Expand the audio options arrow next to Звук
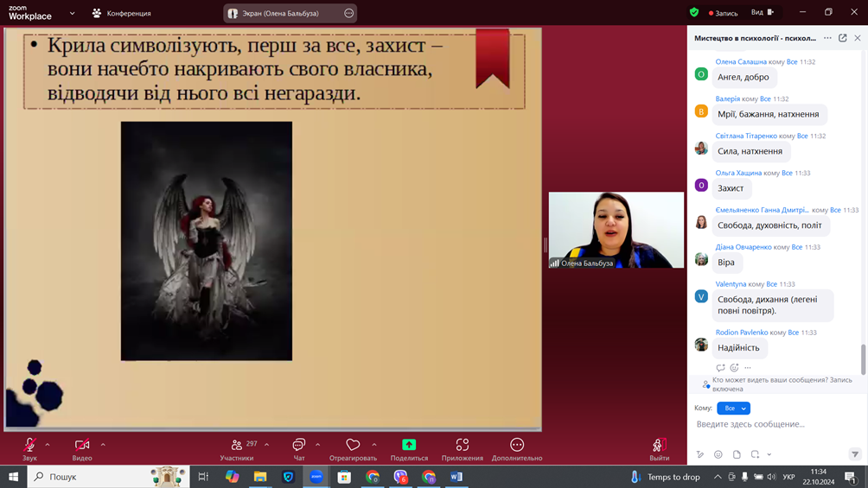The width and height of the screenshot is (868, 488). pyautogui.click(x=48, y=445)
